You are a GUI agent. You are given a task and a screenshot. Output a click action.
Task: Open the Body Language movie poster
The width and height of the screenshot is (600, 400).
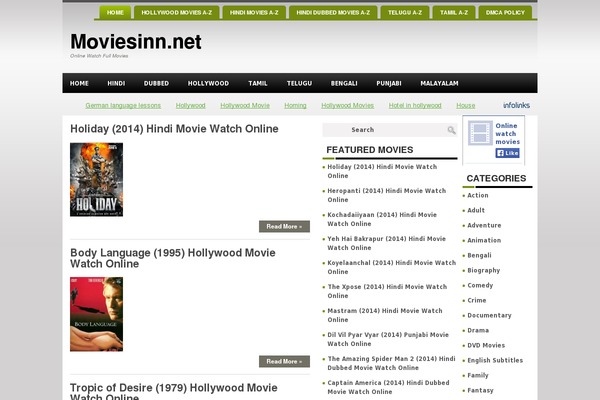[96, 314]
